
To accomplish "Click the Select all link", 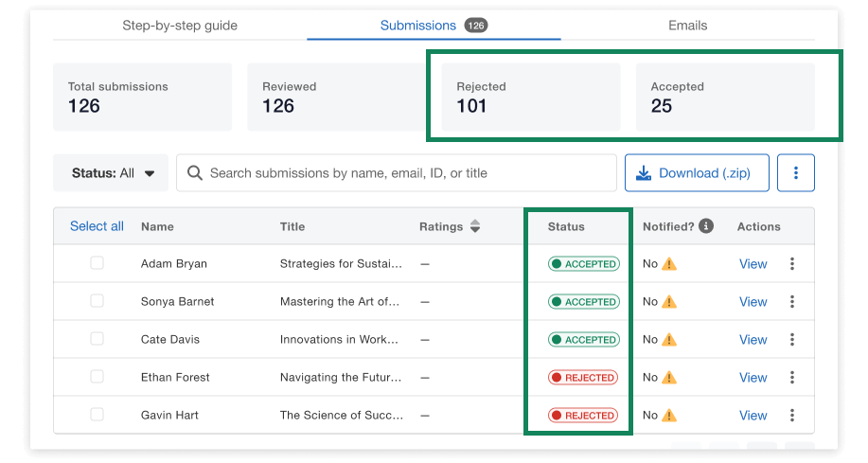I will [97, 226].
